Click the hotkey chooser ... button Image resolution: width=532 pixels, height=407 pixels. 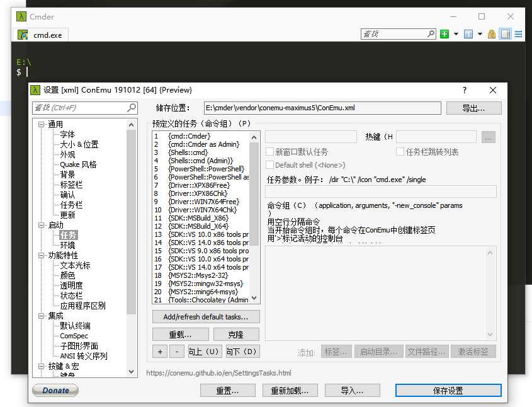(488, 137)
